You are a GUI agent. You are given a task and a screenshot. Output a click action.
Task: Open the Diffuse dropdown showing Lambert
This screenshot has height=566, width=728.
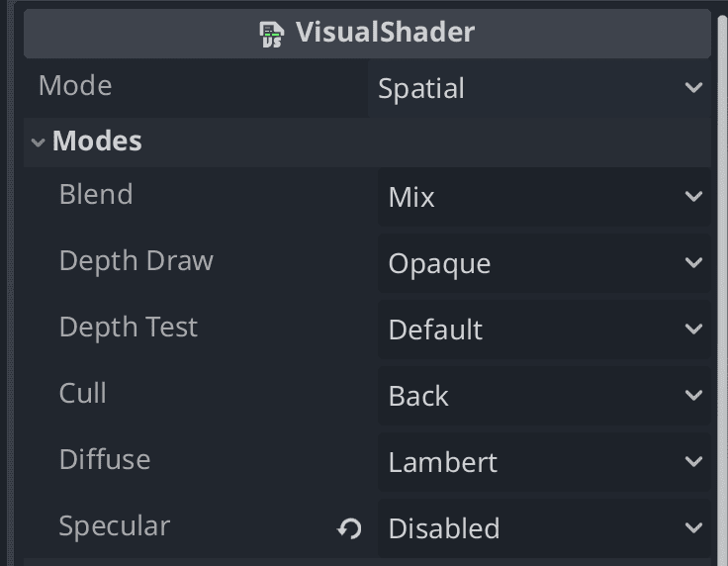tap(543, 462)
